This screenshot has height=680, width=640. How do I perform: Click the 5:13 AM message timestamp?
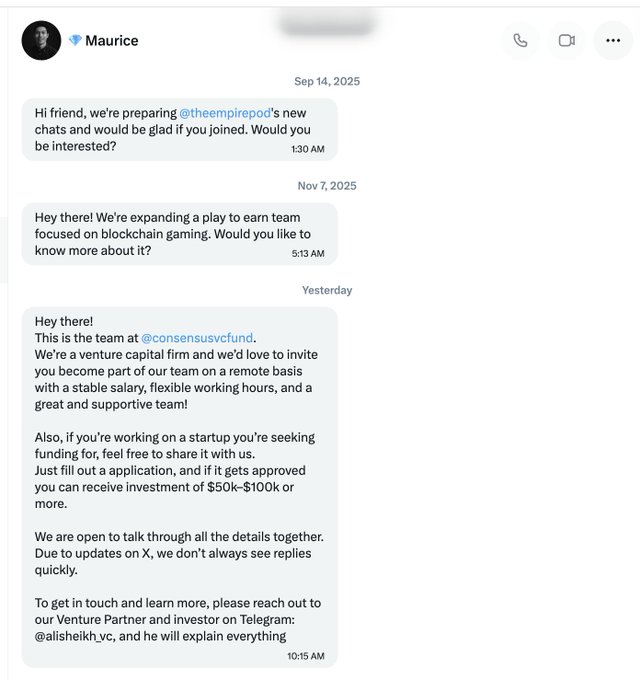click(308, 254)
